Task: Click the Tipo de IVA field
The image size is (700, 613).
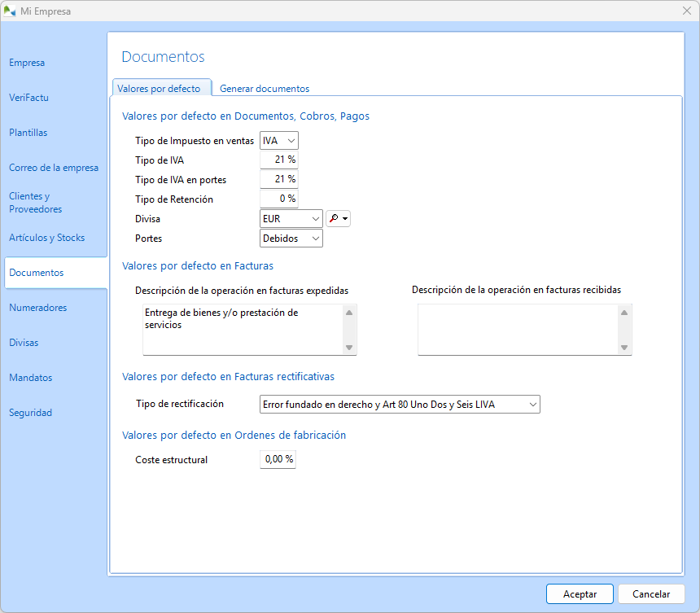Action: (x=278, y=160)
